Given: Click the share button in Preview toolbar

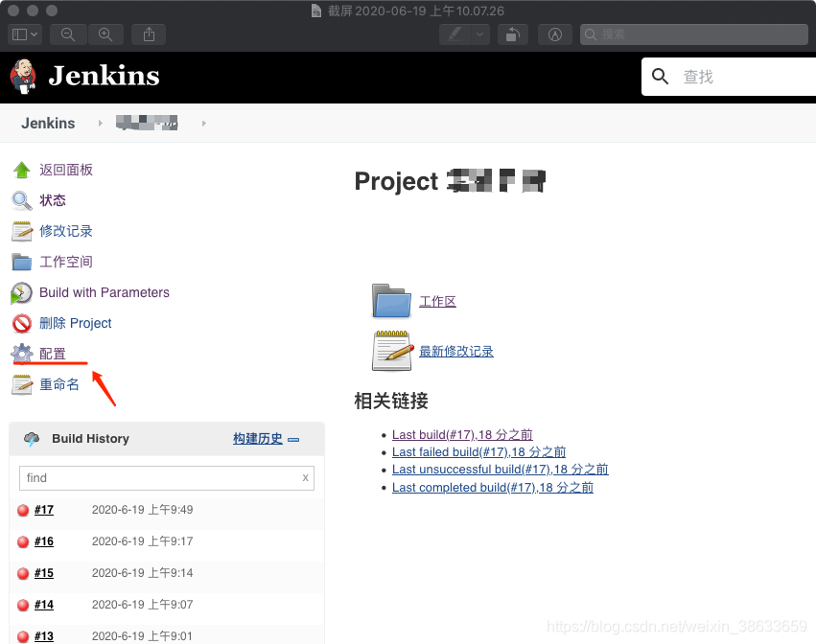Looking at the screenshot, I should tap(149, 34).
